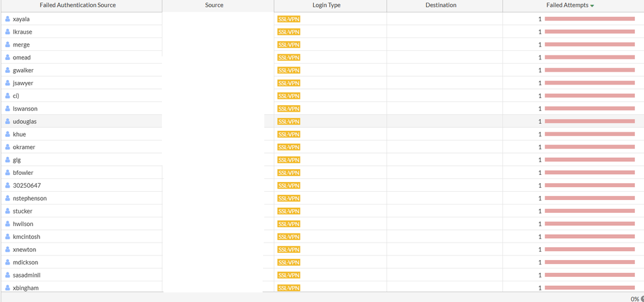Select the Destination column header
Viewport: 644px width, 302px height.
tap(441, 5)
